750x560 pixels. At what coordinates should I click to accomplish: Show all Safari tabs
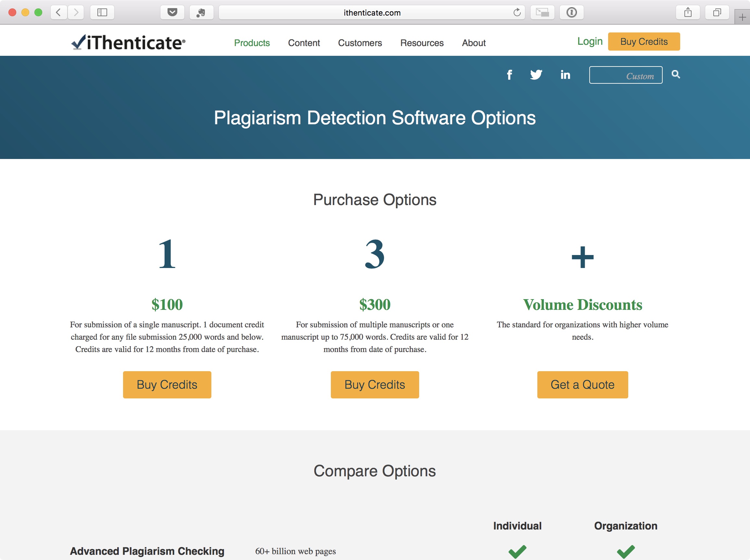click(x=717, y=13)
